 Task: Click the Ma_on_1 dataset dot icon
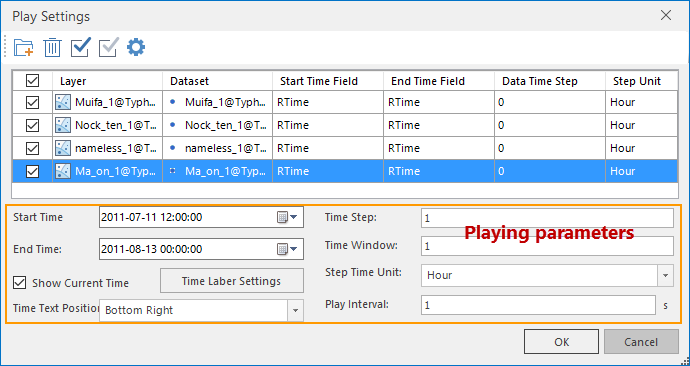[172, 171]
